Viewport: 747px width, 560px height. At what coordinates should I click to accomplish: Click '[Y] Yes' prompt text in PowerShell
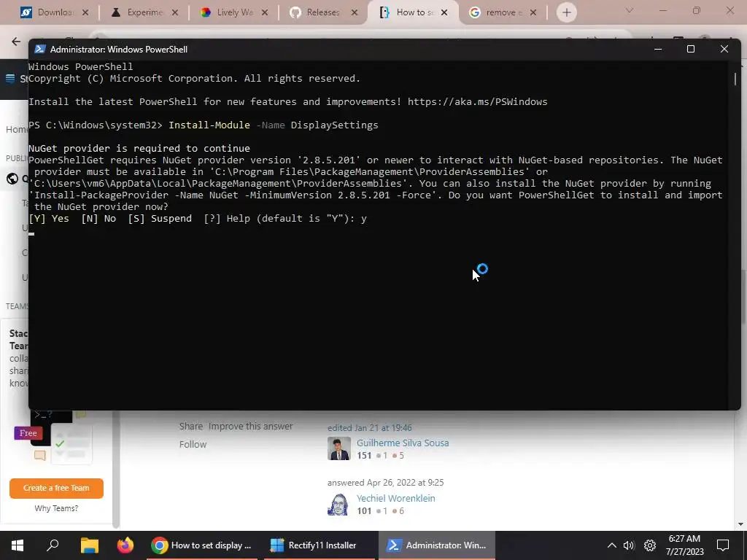(x=49, y=219)
